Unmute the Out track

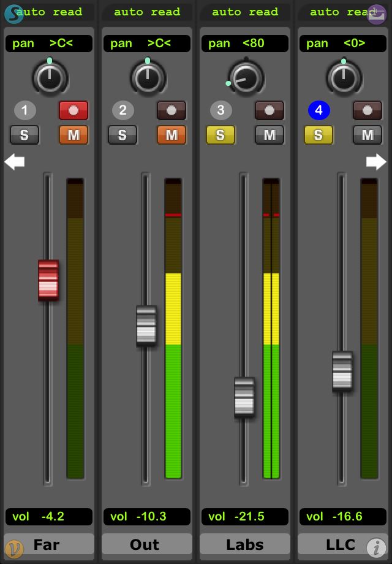coord(171,135)
